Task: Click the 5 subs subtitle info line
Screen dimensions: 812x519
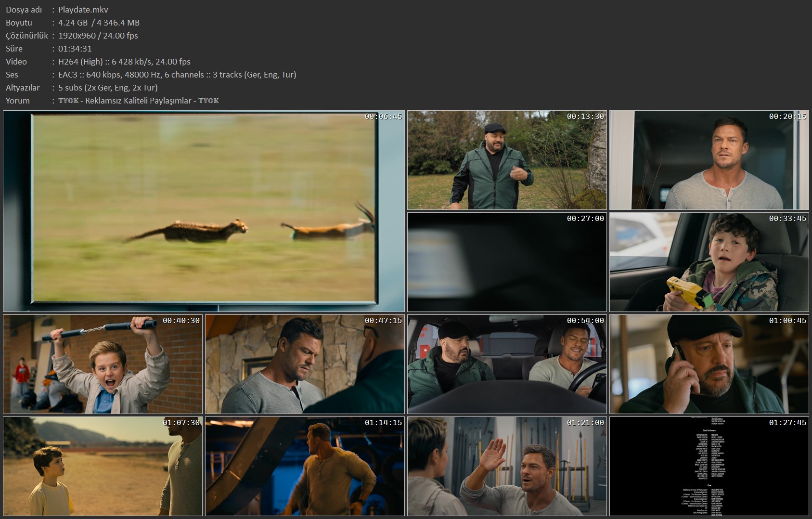Action: point(108,88)
